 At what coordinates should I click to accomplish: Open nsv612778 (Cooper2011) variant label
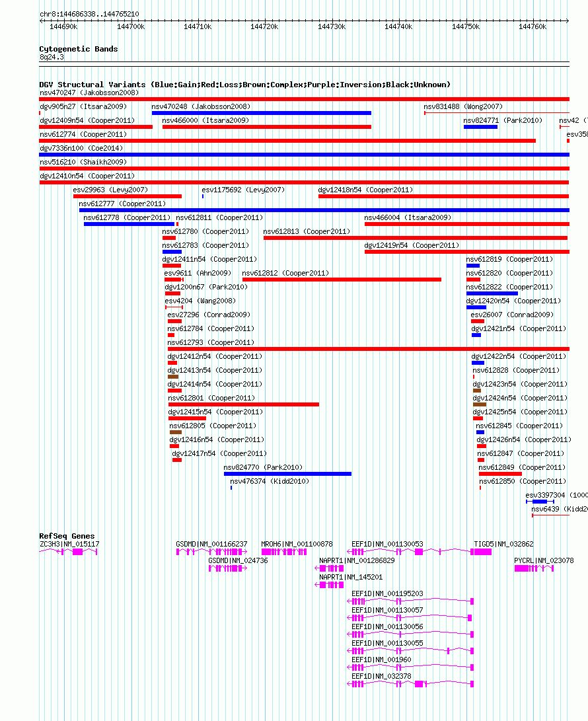point(127,217)
